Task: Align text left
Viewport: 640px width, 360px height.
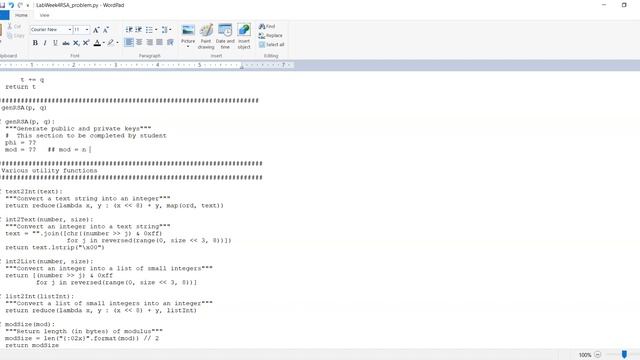Action: coord(129,42)
